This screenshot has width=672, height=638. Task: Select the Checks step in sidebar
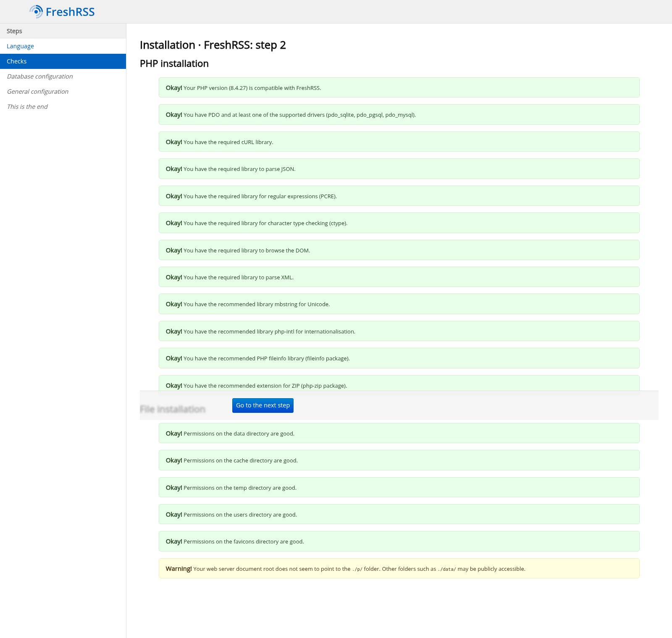(63, 61)
